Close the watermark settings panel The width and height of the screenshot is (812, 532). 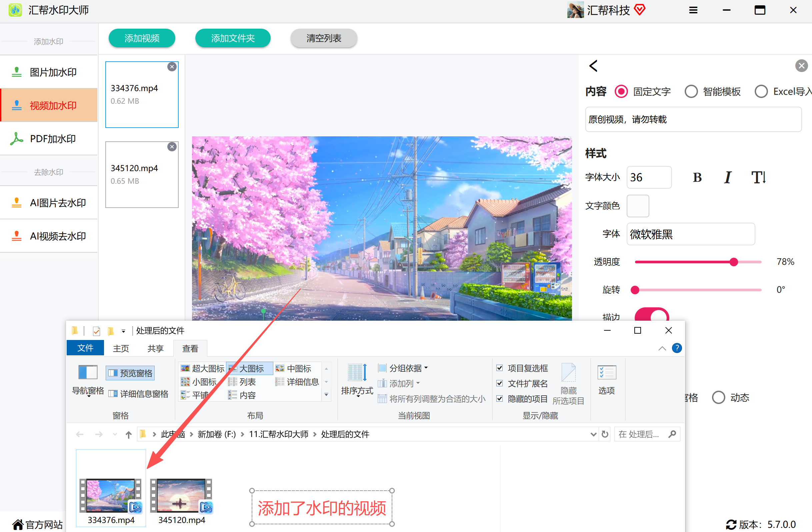(801, 66)
